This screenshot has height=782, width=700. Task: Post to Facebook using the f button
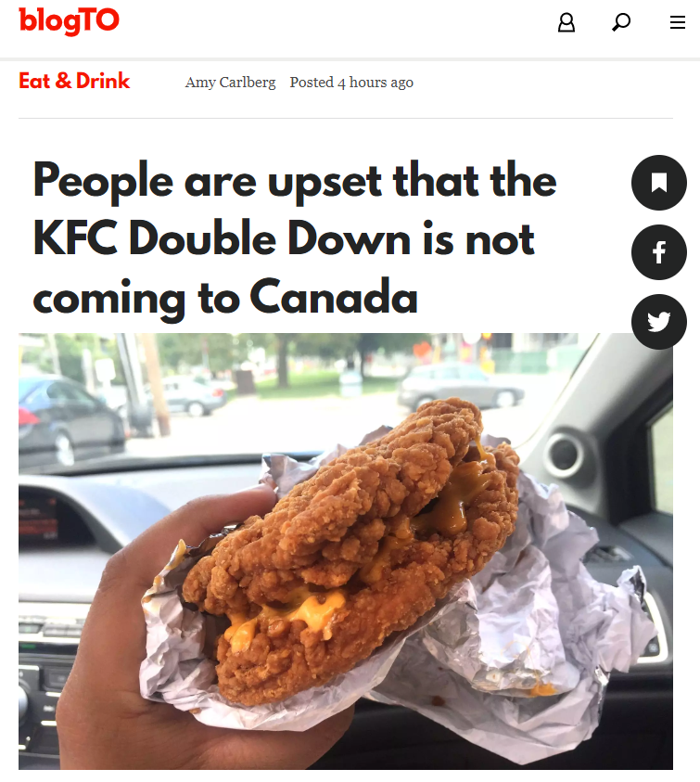[658, 252]
